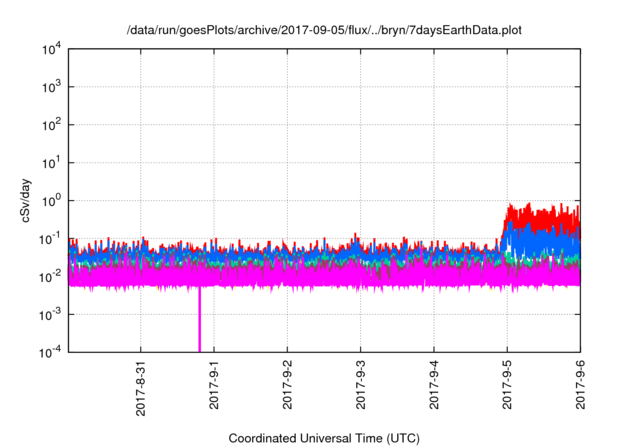This screenshot has height=448, width=640.
Task: Select the 2017-9-6 date tick label
Action: (580, 384)
